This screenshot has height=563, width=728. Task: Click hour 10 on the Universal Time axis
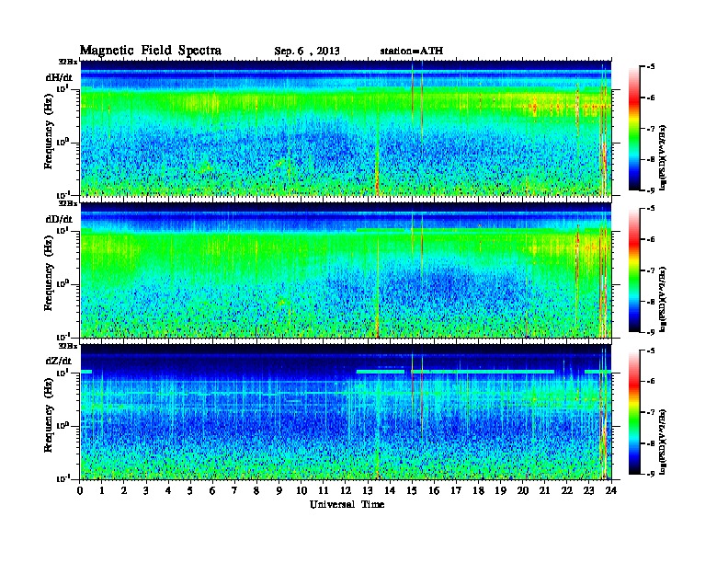pos(301,490)
